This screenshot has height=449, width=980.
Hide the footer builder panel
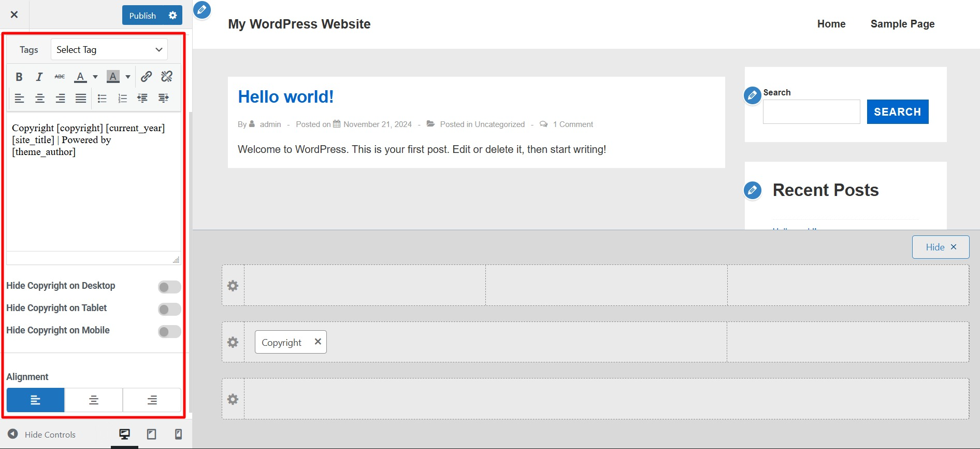(x=941, y=247)
